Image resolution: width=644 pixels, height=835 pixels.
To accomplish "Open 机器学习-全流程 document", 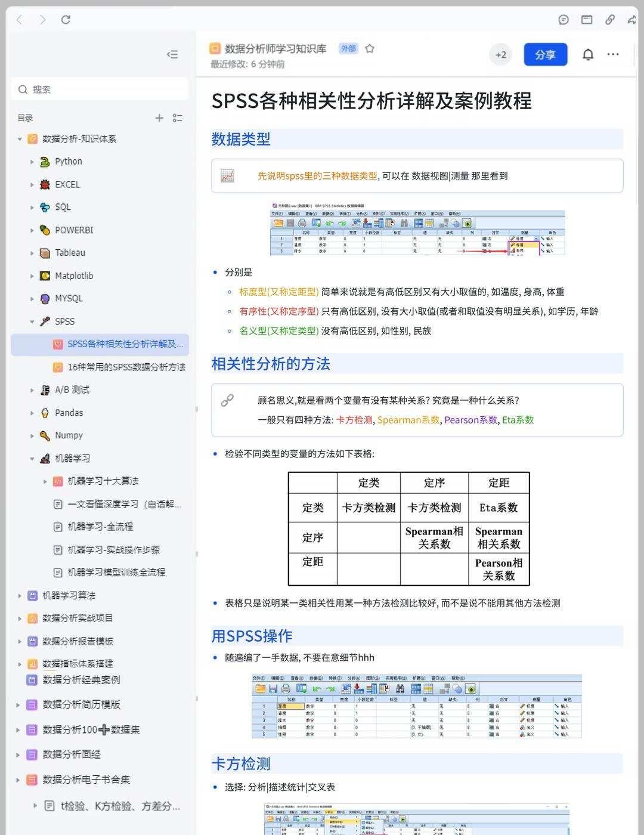I will point(100,527).
